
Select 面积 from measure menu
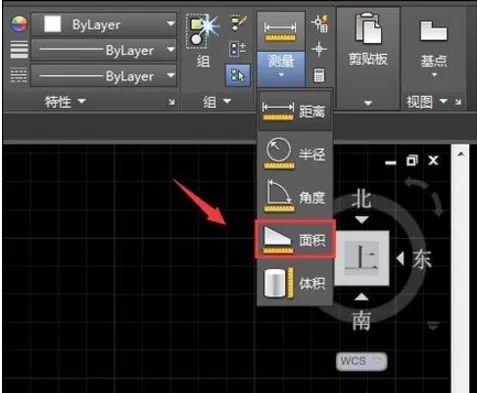295,239
